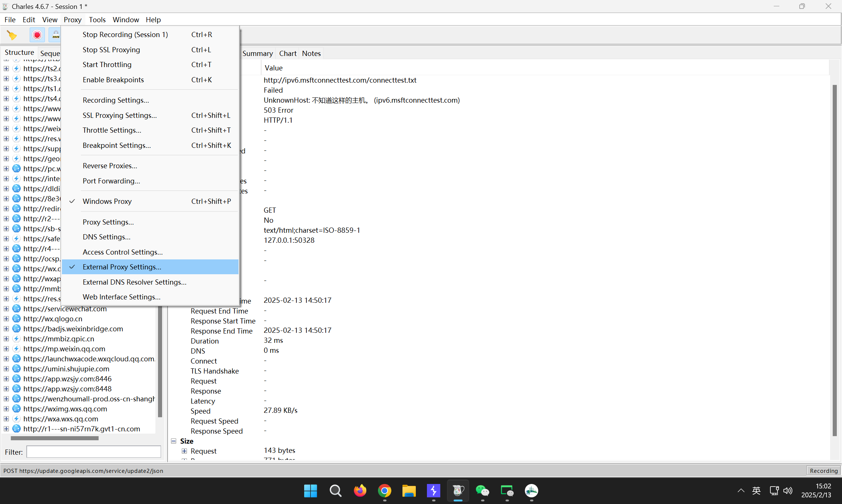Select SSL Proxying Settings menu entry

[x=119, y=115]
